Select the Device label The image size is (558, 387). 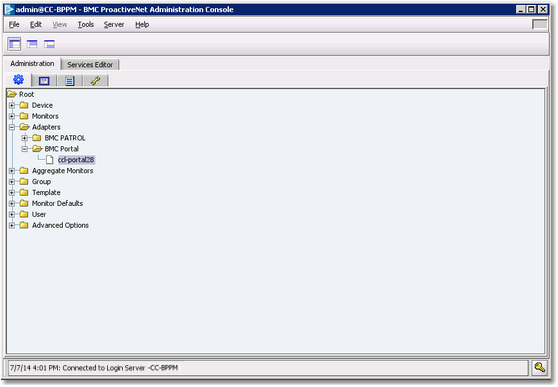pos(42,105)
